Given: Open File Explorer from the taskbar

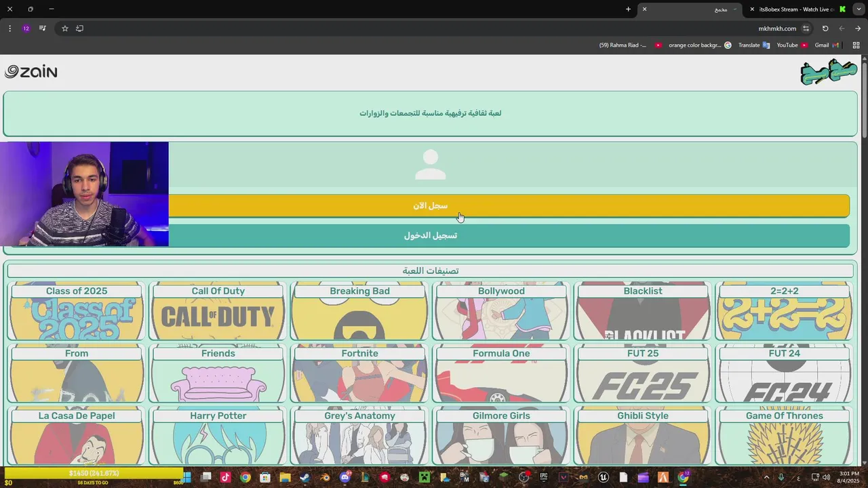Looking at the screenshot, I should [285, 478].
